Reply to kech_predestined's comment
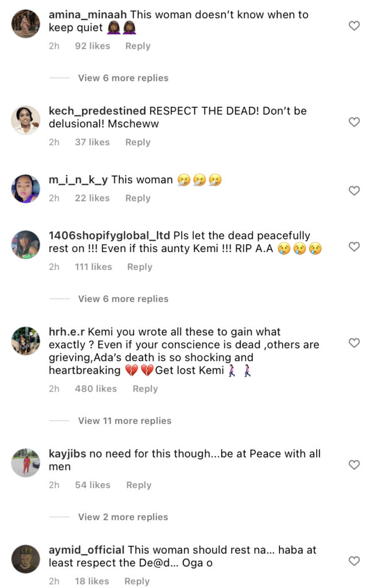 pyautogui.click(x=138, y=142)
